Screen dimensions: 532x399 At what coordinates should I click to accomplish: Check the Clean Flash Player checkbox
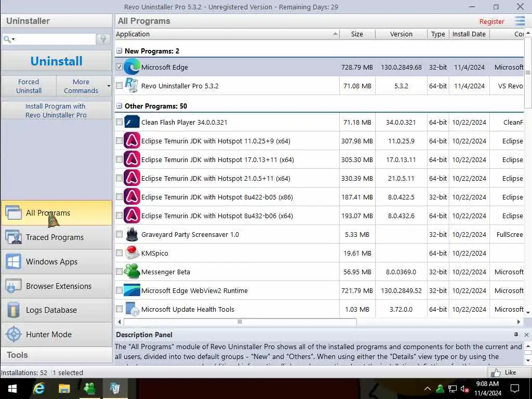(119, 122)
